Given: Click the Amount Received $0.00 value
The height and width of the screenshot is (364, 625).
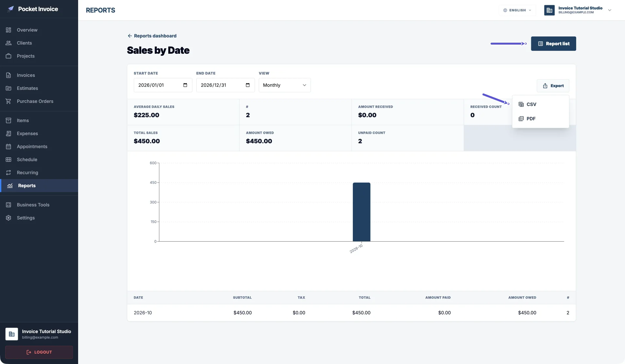Looking at the screenshot, I should pyautogui.click(x=367, y=115).
